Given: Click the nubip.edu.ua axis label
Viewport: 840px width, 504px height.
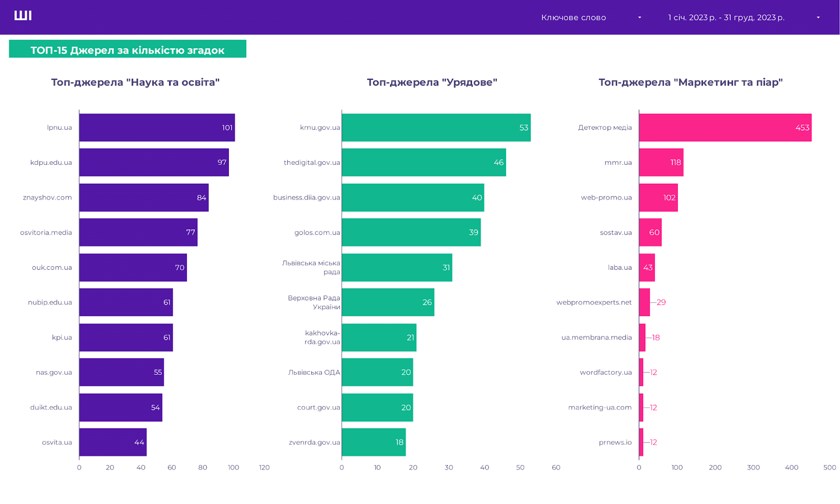Looking at the screenshot, I should [50, 302].
